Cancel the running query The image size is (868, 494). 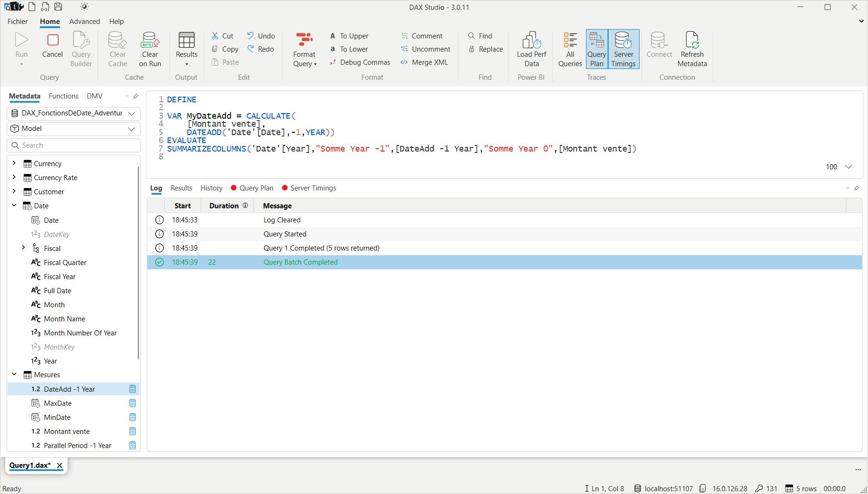[x=53, y=46]
